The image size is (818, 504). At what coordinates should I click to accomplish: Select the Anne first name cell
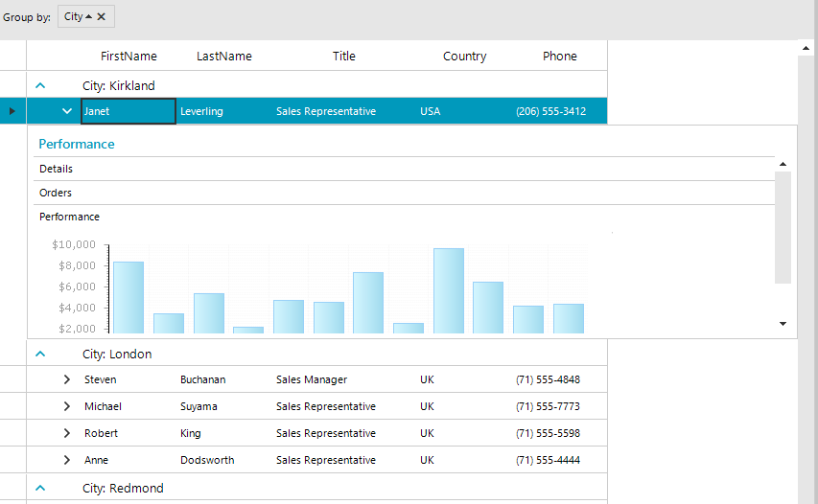129,460
